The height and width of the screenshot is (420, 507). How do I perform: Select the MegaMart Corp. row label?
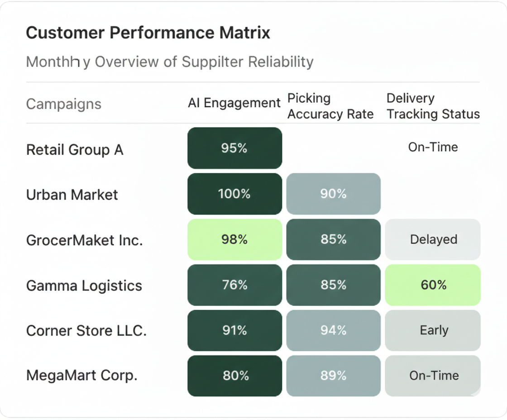[x=81, y=376]
